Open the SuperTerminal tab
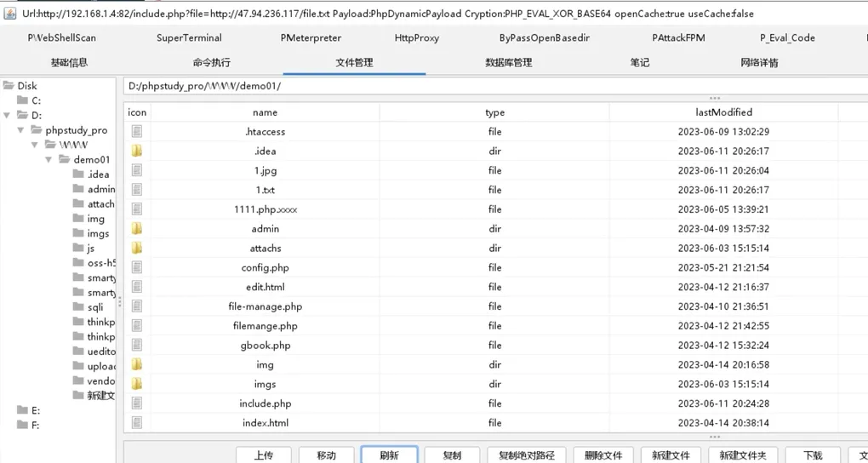 pos(189,38)
